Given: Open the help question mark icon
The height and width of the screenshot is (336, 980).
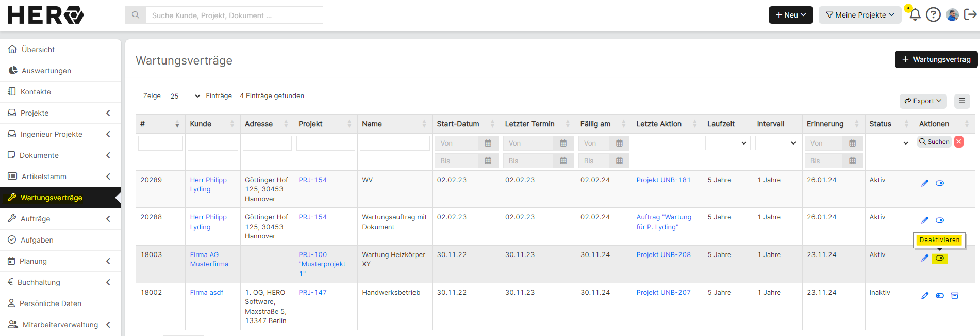Looking at the screenshot, I should pos(933,14).
